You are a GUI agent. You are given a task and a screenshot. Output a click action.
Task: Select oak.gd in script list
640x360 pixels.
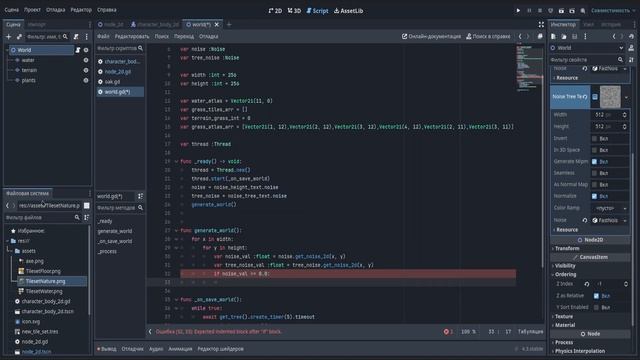click(120, 82)
